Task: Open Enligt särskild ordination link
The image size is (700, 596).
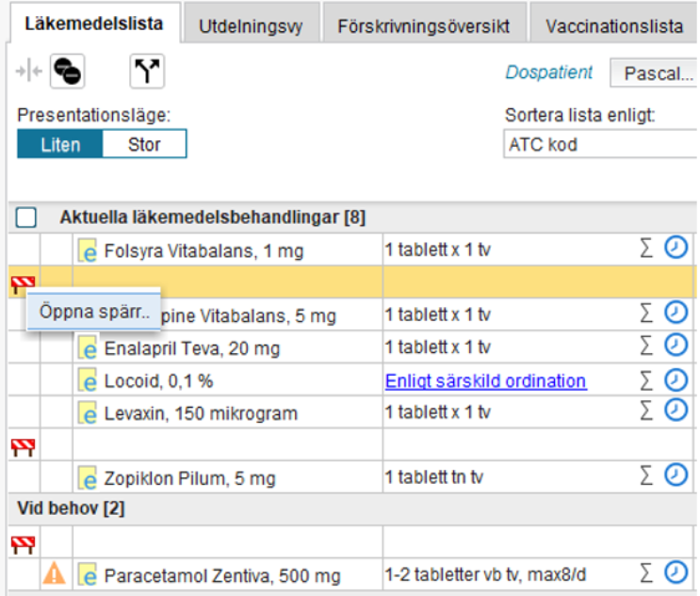Action: (485, 380)
